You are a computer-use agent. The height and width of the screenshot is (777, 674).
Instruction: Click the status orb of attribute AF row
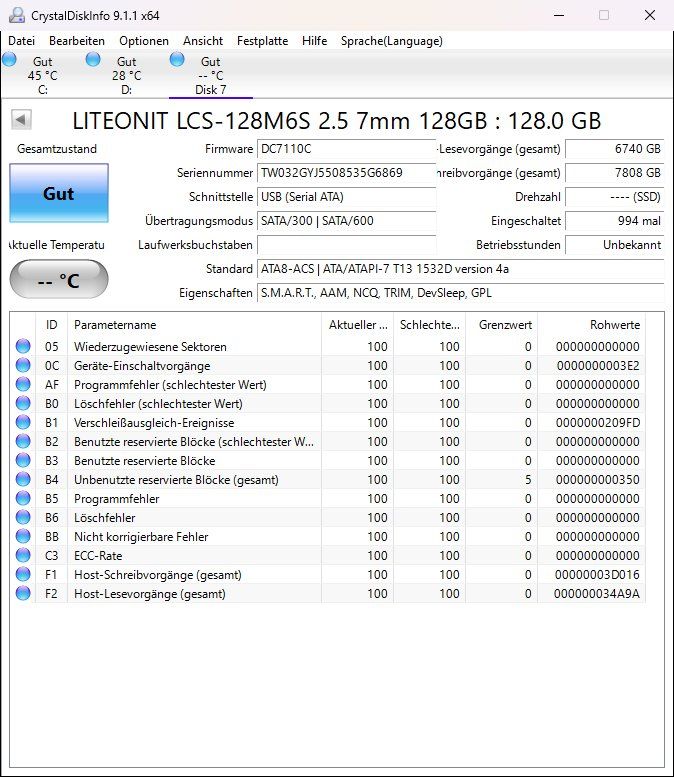click(23, 384)
